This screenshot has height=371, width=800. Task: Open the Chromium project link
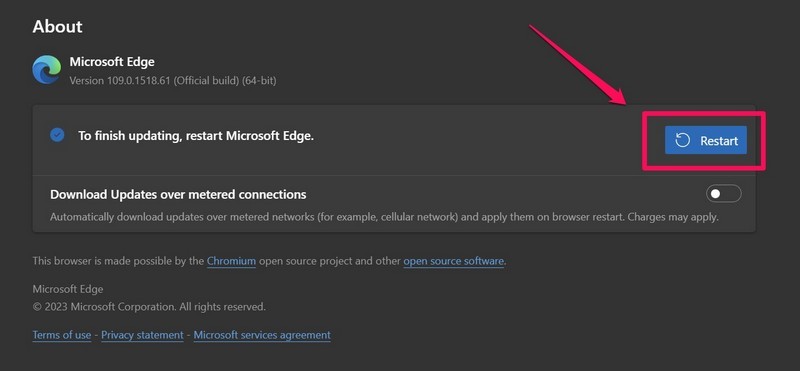(231, 261)
